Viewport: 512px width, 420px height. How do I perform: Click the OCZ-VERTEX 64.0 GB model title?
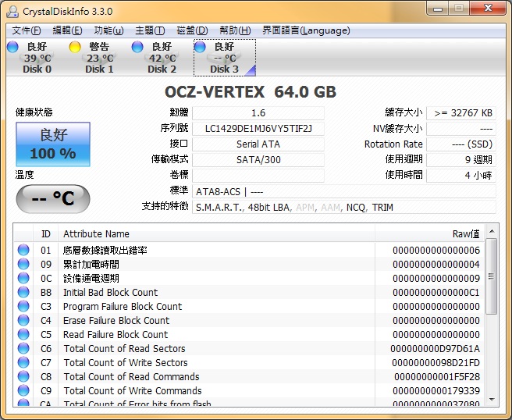pos(251,92)
